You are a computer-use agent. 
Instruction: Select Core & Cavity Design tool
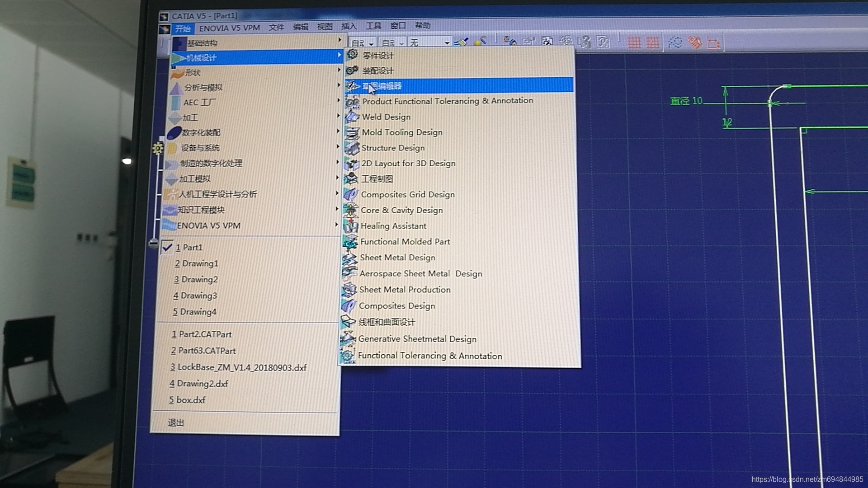400,210
